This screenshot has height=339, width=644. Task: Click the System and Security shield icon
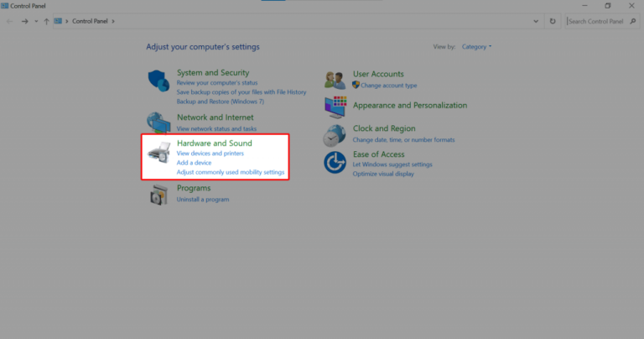point(158,81)
